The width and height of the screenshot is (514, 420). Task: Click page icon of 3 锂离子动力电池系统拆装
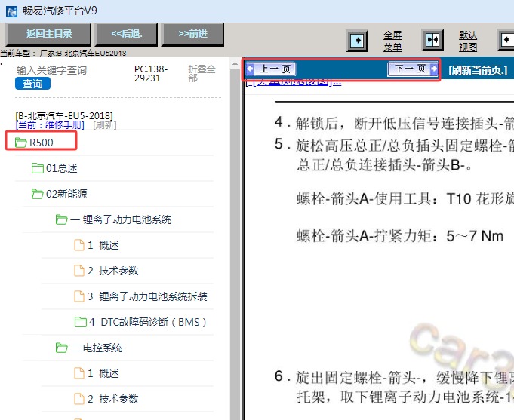pyautogui.click(x=79, y=296)
